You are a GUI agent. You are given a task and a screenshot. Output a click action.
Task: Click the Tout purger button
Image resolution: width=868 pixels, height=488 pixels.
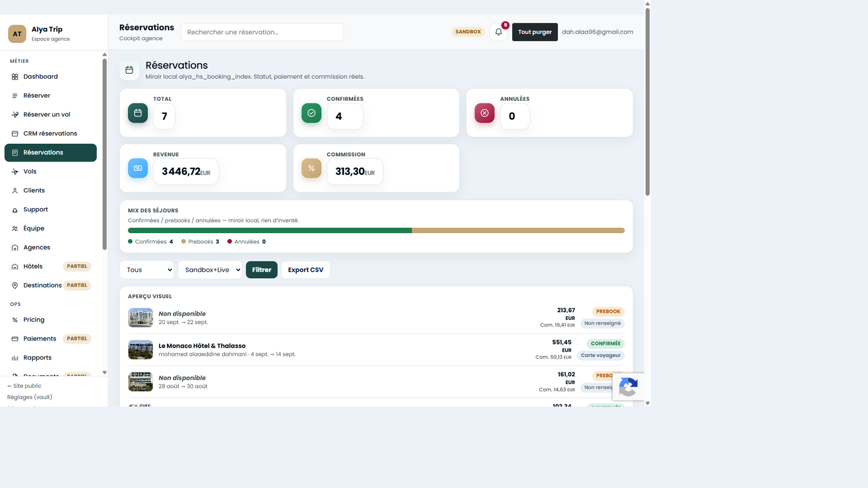535,32
